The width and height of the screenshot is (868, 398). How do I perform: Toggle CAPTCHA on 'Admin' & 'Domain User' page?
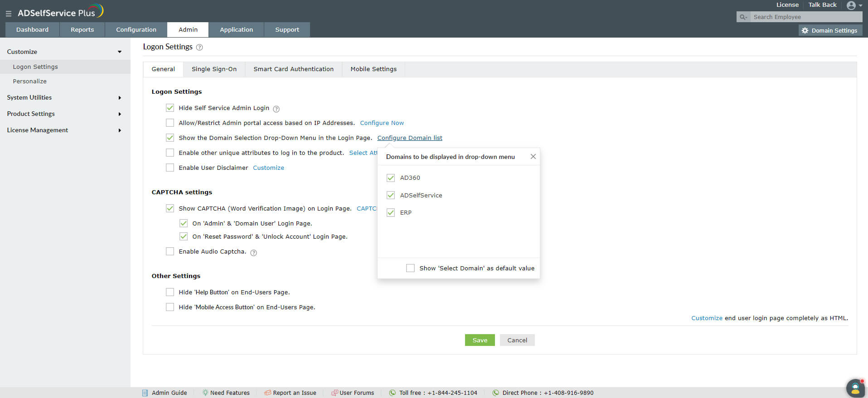(184, 223)
